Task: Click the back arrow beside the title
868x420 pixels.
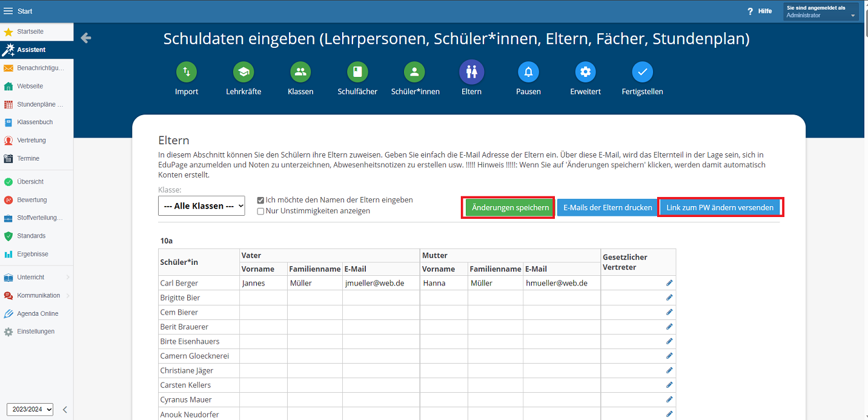Action: [86, 38]
